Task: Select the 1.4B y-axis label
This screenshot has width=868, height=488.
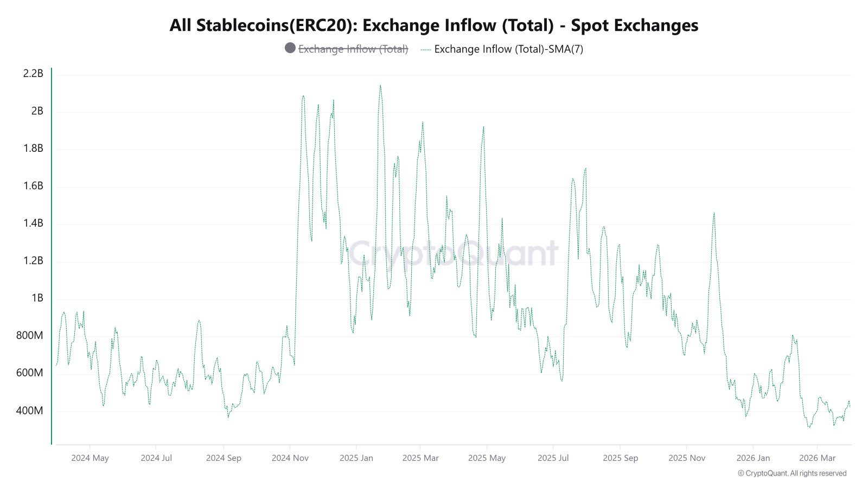Action: click(33, 223)
